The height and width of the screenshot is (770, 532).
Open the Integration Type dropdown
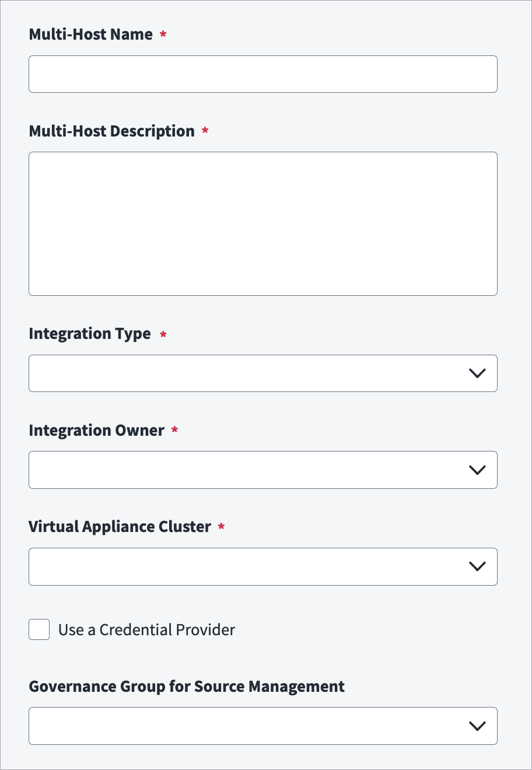[x=263, y=373]
